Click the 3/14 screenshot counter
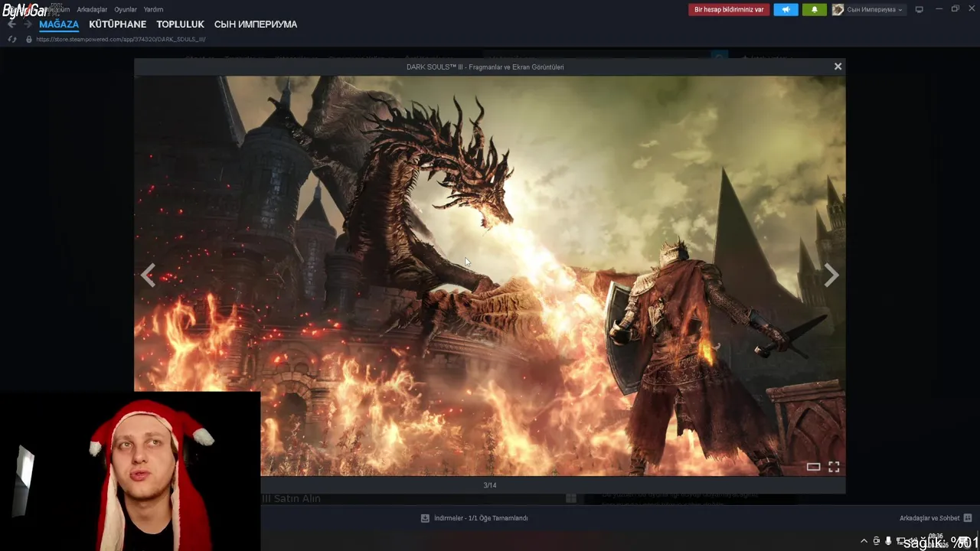 (x=490, y=485)
